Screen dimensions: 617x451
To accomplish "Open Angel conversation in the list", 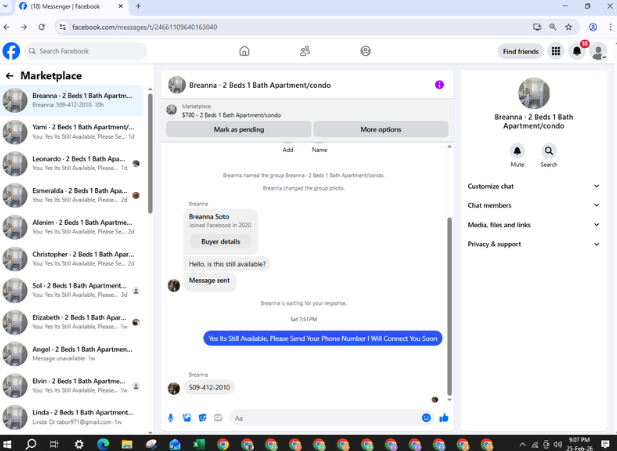I will [72, 354].
